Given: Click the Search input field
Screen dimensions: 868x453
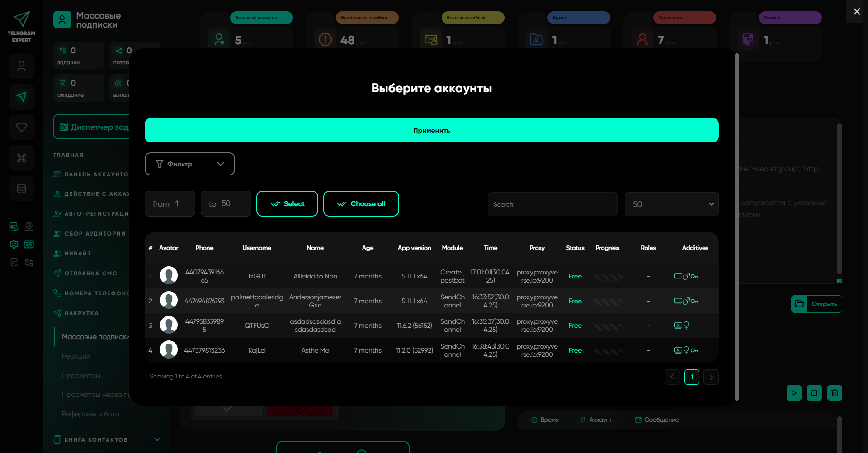Looking at the screenshot, I should [552, 204].
